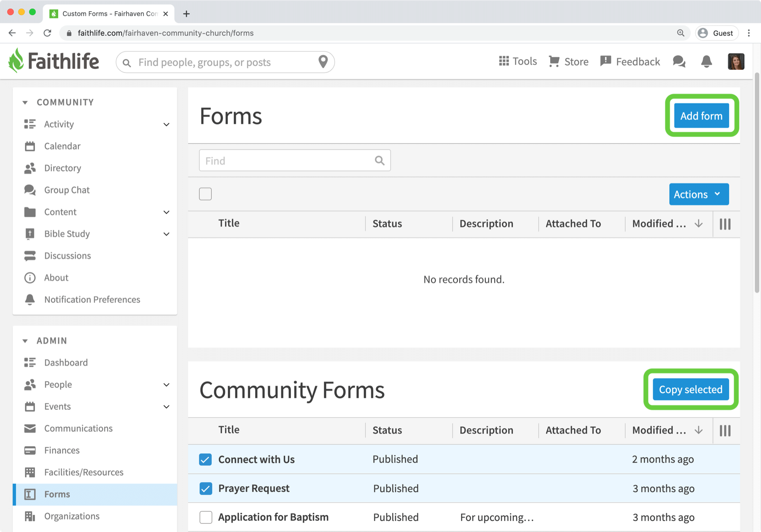Screen dimensions: 761x532
Task: Click the Facilities/Resources building icon
Action: click(x=30, y=472)
